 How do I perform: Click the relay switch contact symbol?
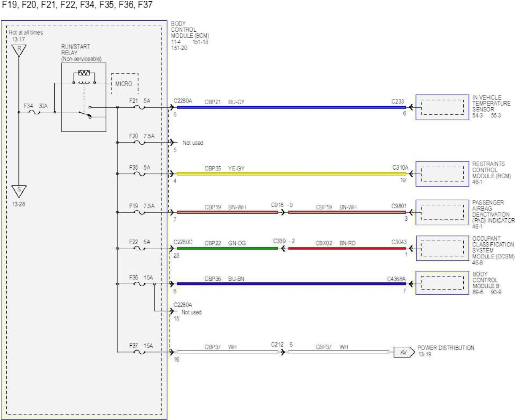[84, 112]
